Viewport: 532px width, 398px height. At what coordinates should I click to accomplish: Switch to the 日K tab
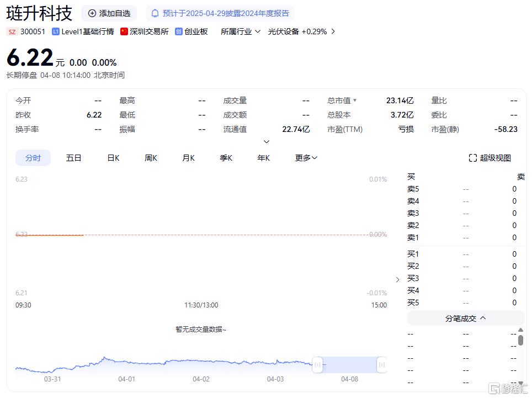113,158
